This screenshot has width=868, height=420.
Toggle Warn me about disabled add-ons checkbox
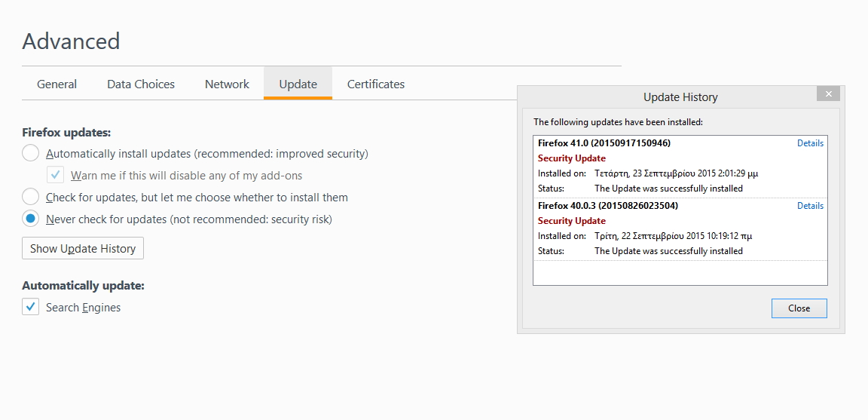click(55, 175)
